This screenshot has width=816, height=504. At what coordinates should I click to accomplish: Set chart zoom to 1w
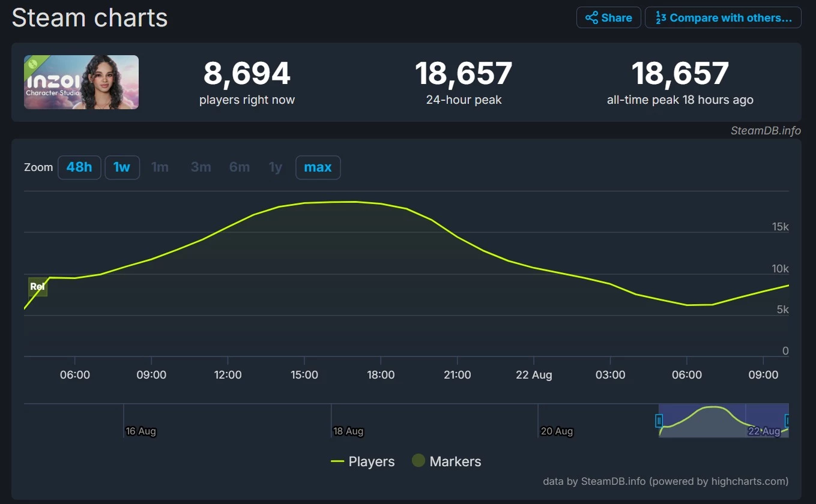point(122,167)
